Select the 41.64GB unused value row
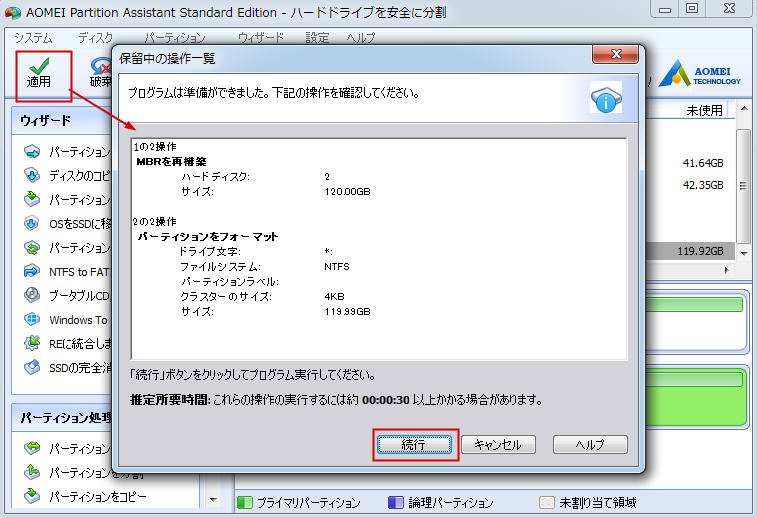 point(703,163)
